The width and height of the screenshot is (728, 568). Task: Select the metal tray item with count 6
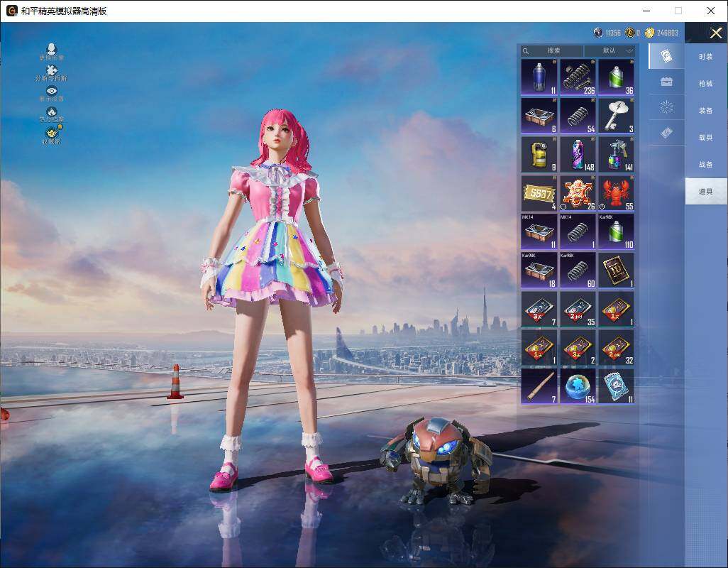coord(539,116)
